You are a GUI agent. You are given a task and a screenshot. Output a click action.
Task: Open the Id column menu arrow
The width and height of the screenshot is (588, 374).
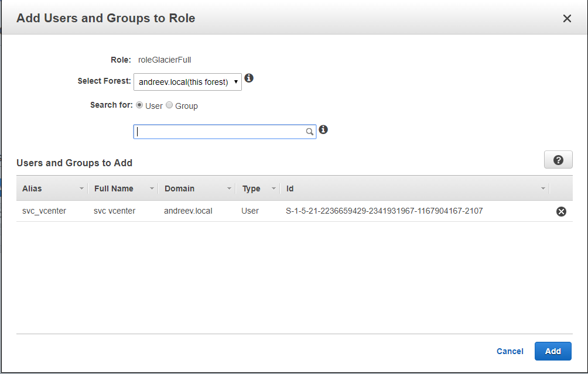(x=543, y=188)
